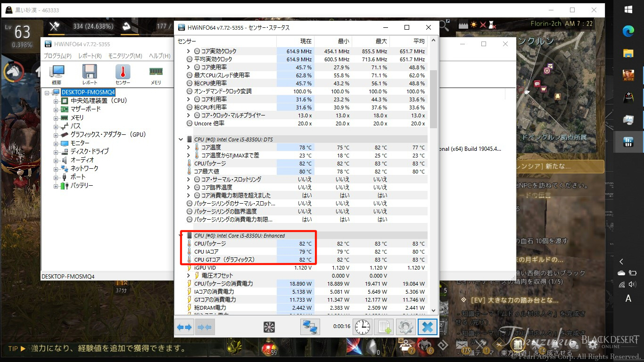Click the 平均 column header
Viewport: 644px width, 362px height.
(408, 41)
